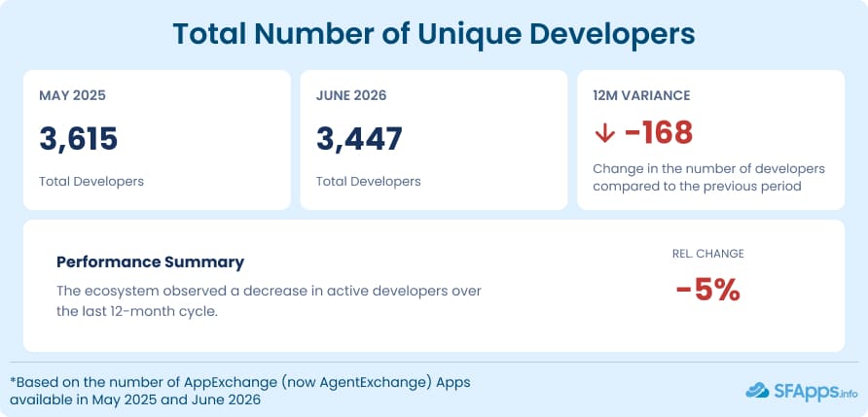Click the 'JUNE 2026' card label
Image resolution: width=868 pixels, height=417 pixels.
pos(351,95)
